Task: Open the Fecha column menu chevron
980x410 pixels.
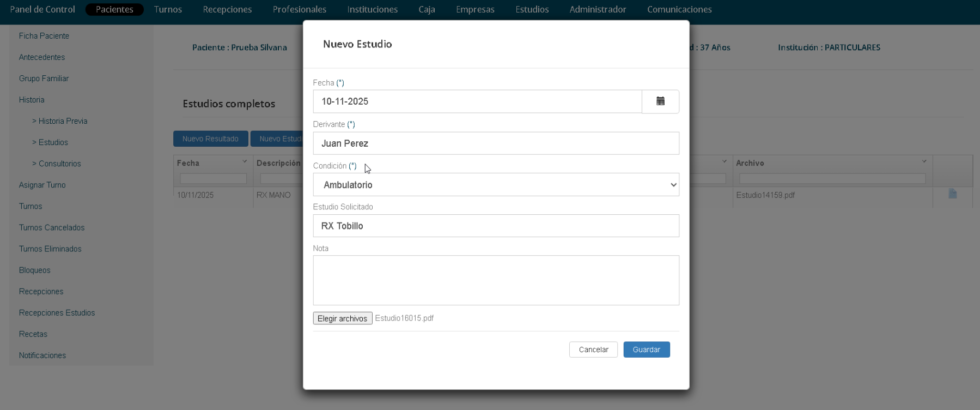Action: click(x=245, y=161)
